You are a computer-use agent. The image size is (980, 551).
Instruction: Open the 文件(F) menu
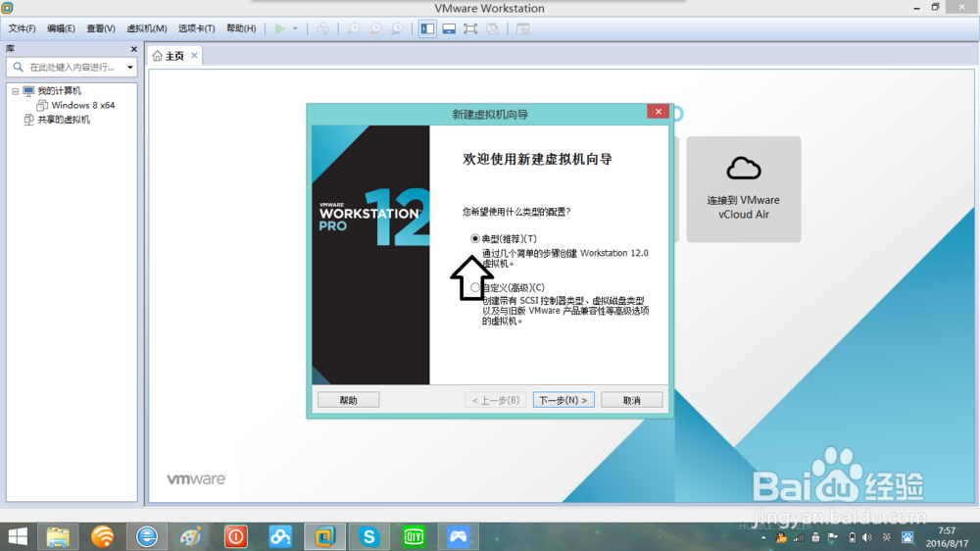point(22,28)
